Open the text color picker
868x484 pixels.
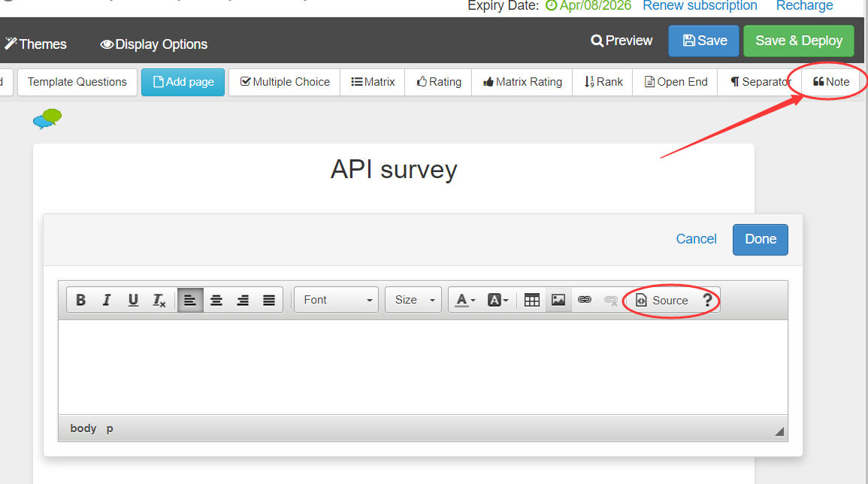tap(465, 300)
